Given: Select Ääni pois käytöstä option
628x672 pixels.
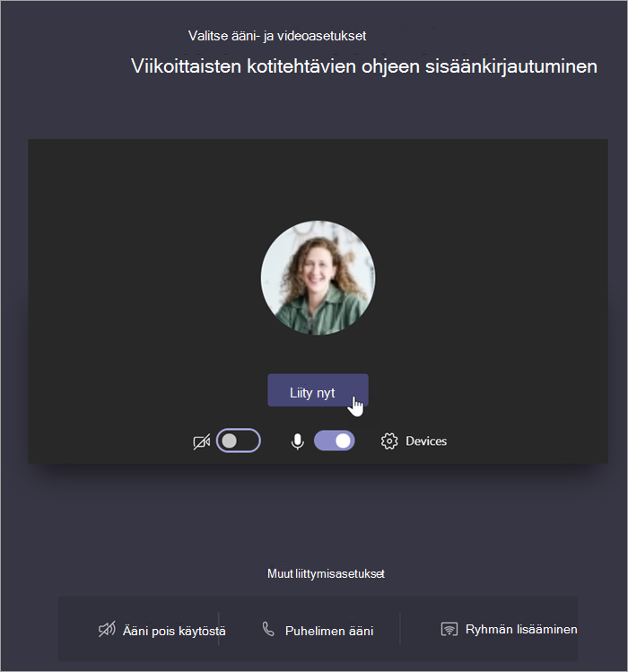Looking at the screenshot, I should [x=162, y=631].
